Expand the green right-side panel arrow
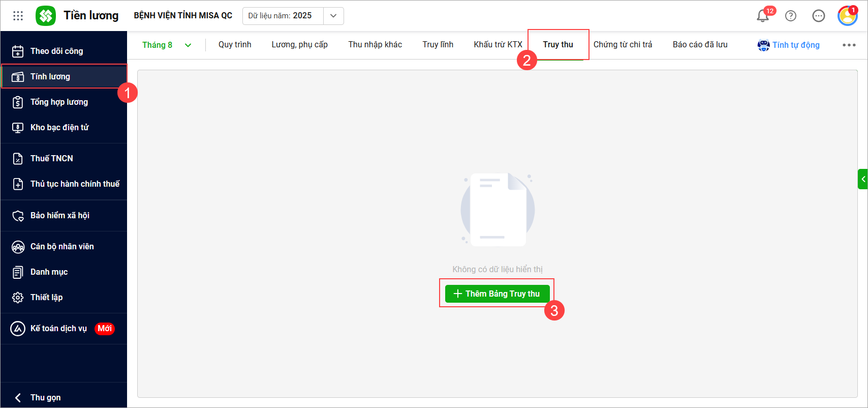The image size is (868, 408). (x=862, y=179)
